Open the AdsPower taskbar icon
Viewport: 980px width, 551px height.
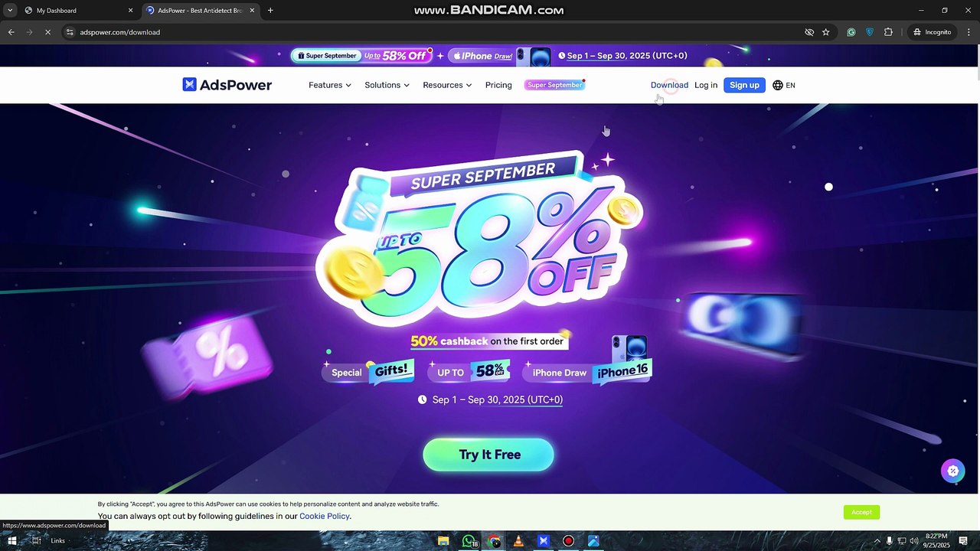point(544,541)
